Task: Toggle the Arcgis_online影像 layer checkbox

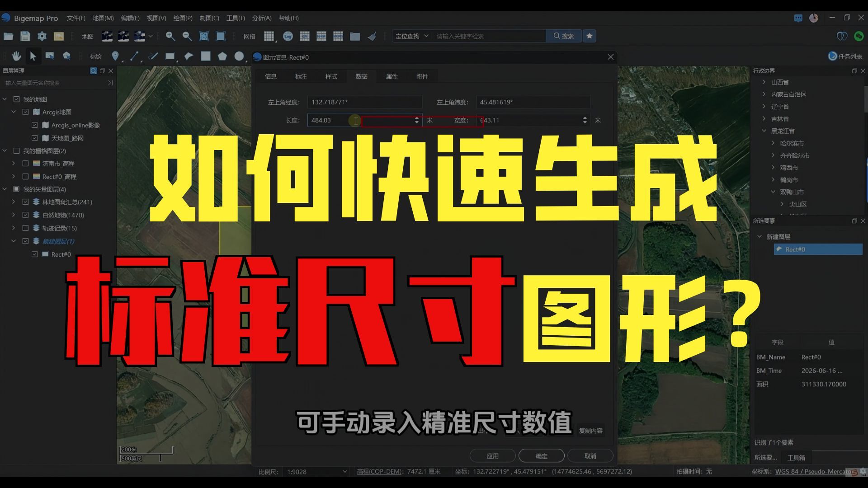Action: 35,125
